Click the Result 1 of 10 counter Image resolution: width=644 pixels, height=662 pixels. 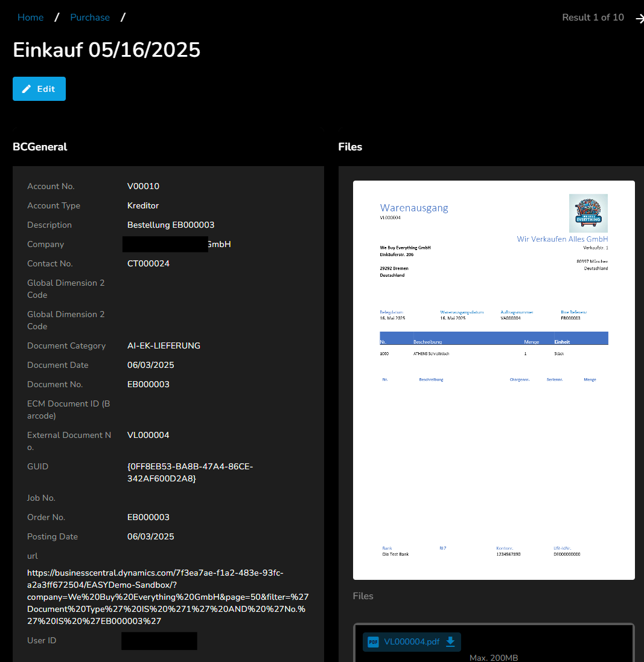(593, 18)
